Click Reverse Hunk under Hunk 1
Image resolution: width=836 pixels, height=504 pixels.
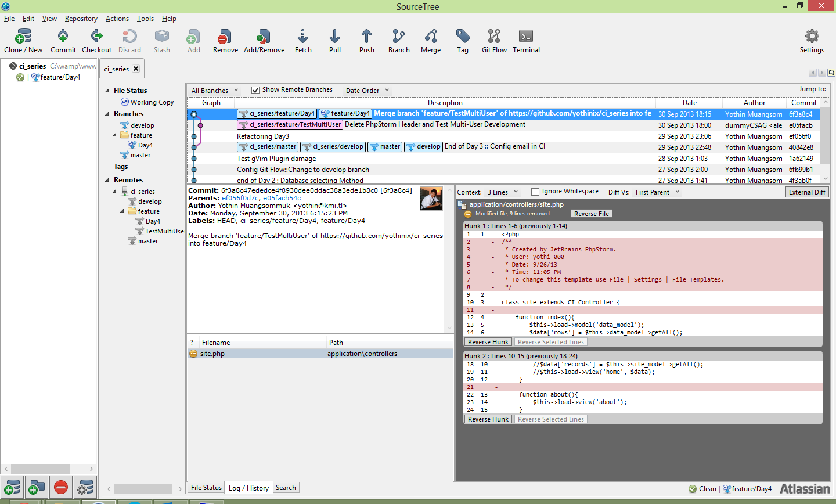[x=488, y=342]
